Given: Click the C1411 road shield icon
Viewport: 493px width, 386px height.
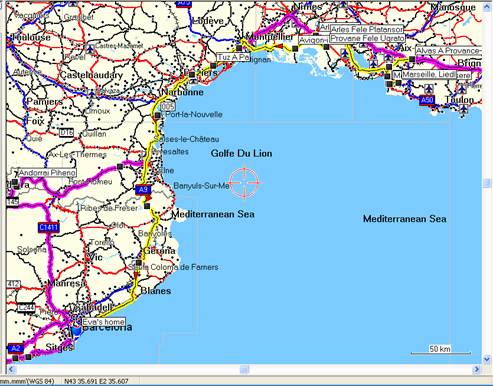Looking at the screenshot, I should (x=49, y=227).
